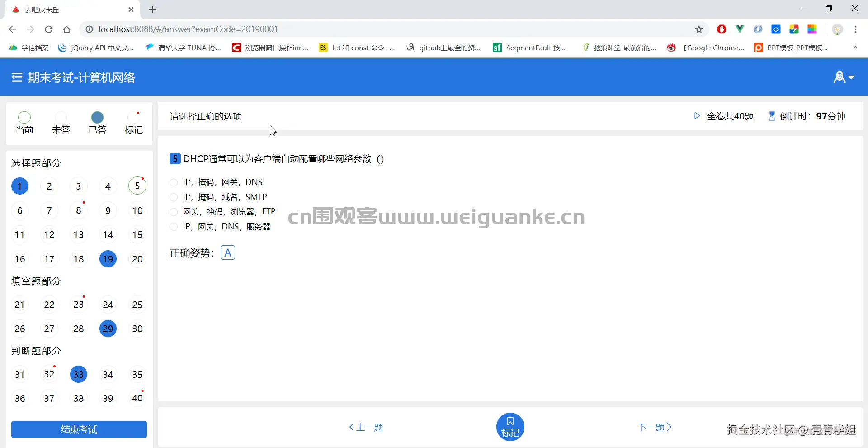Screen dimensions: 868x448
Task: Open the github上最全的资 bookmark
Action: tap(443, 48)
